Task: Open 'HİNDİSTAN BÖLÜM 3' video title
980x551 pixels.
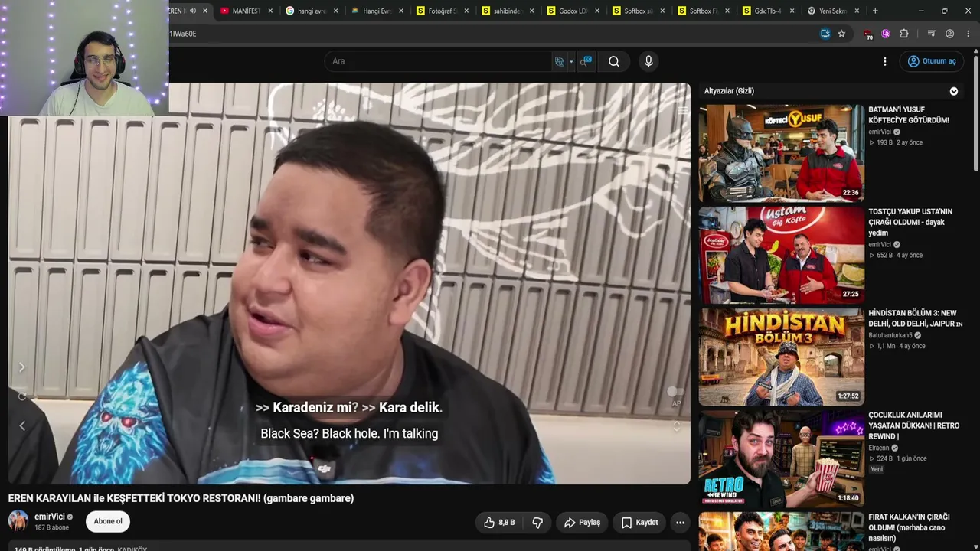Action: coord(915,318)
